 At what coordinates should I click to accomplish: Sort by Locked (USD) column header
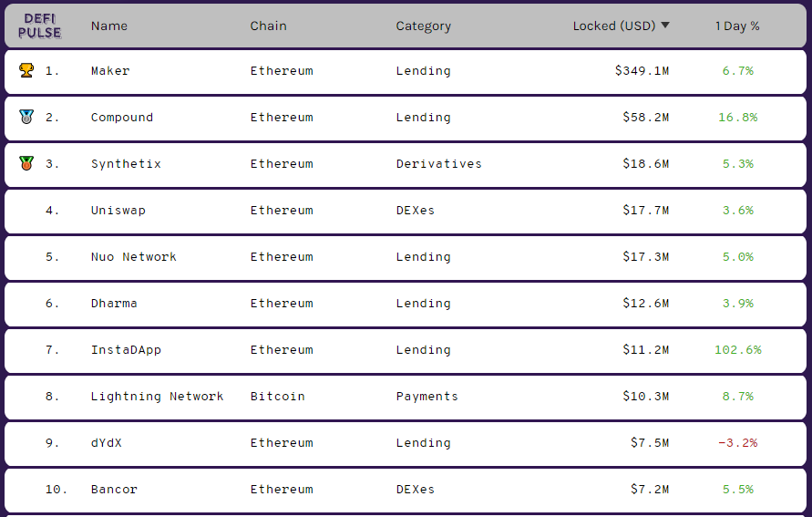[614, 26]
